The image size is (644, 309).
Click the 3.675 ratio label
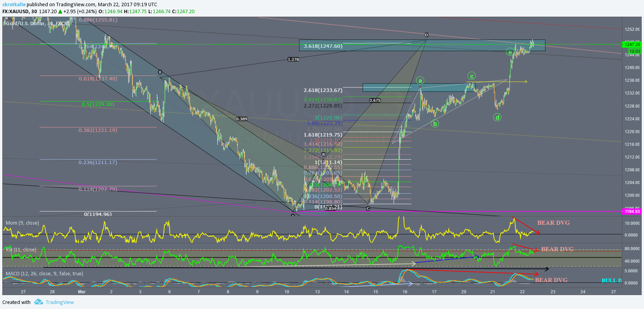click(375, 100)
